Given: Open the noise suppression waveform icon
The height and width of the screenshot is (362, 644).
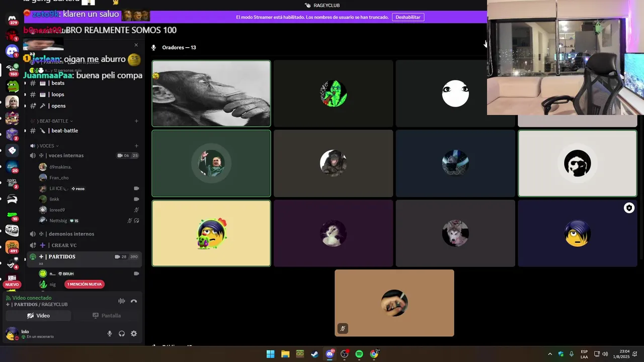Looking at the screenshot, I should click(x=122, y=301).
